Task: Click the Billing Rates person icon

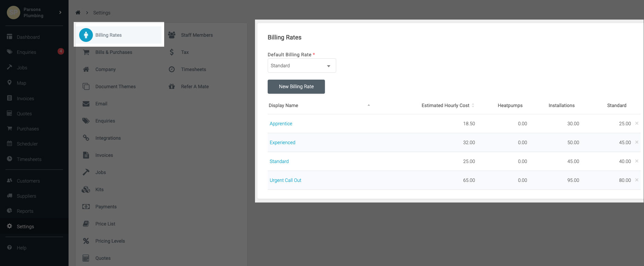Action: coord(86,35)
